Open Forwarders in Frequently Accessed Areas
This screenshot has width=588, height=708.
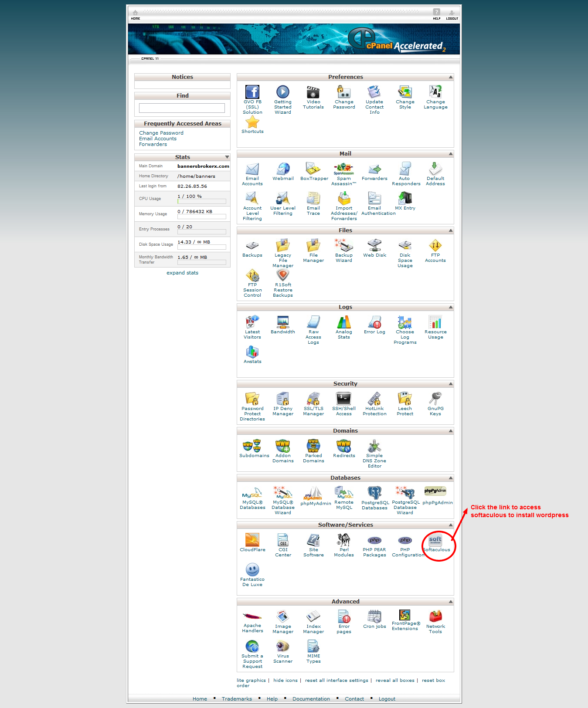click(x=153, y=144)
